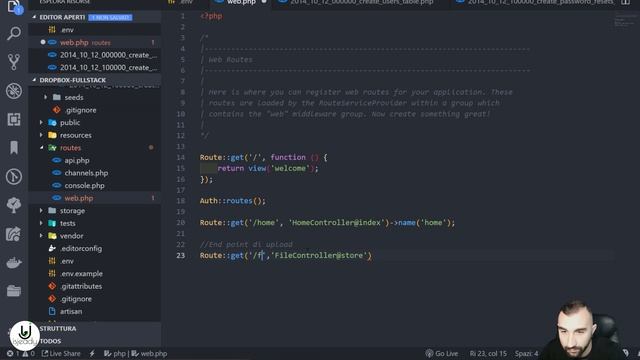The image size is (640, 360).
Task: Open the .env file in project tree
Action: point(67,261)
